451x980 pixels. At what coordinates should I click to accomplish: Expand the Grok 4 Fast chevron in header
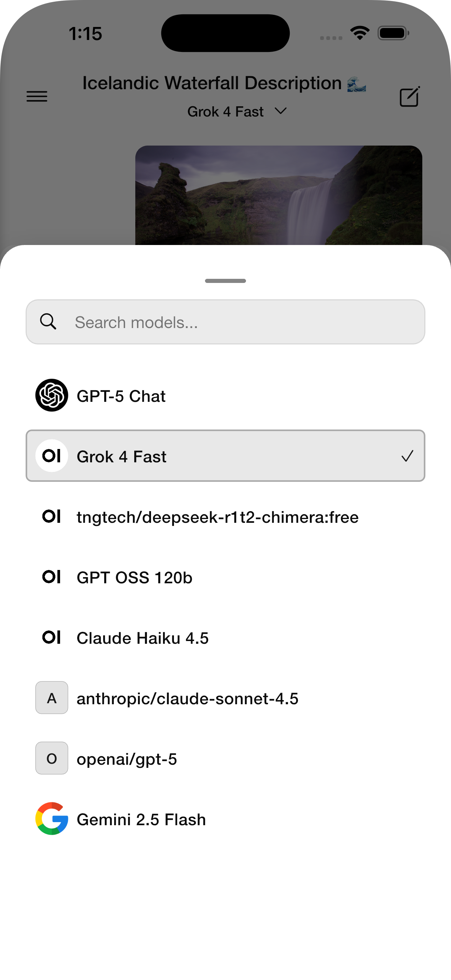281,111
